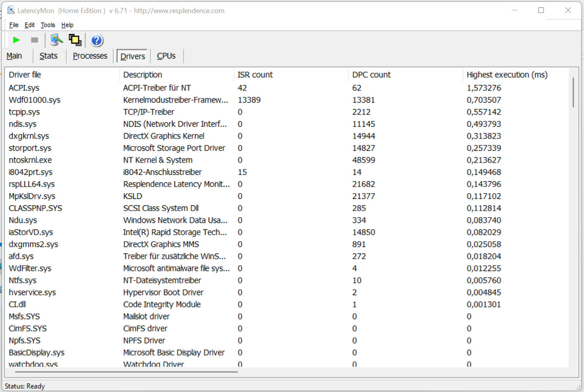Open the Tools menu
The width and height of the screenshot is (584, 392).
pos(48,25)
